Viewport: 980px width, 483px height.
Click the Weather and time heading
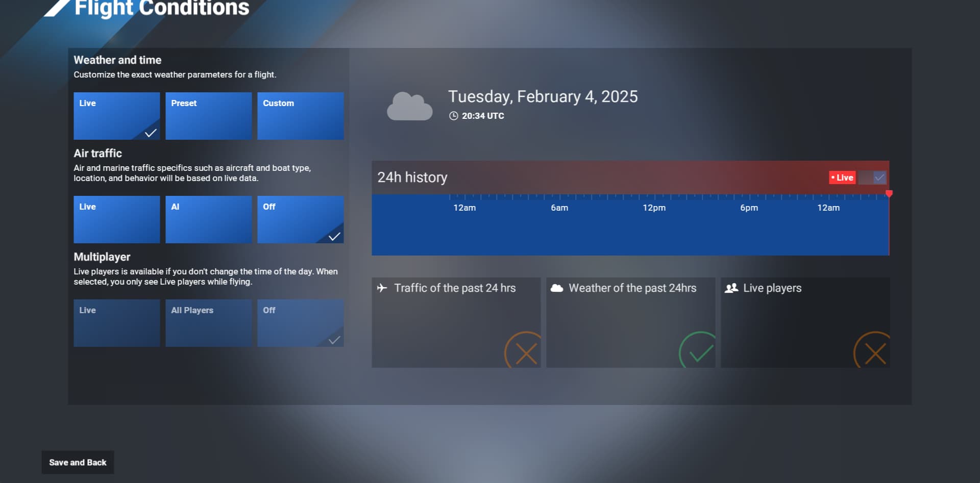(x=117, y=60)
